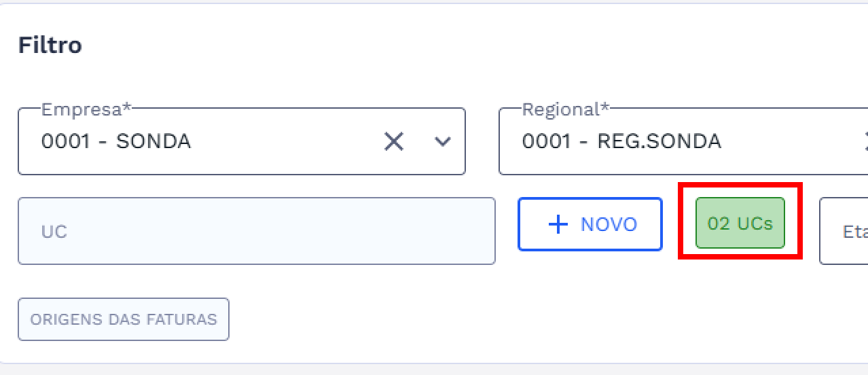Clear the Empresa selection with X icon
Image resolution: width=868 pixels, height=375 pixels.
(x=394, y=141)
